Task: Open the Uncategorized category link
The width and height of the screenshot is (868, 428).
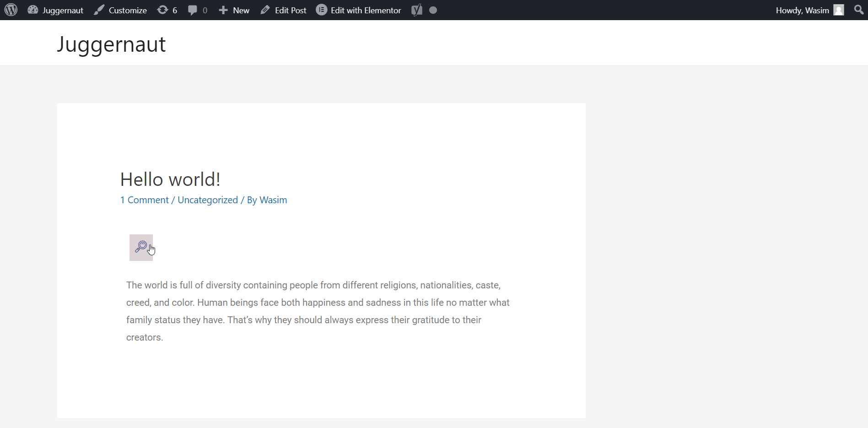Action: (x=208, y=200)
